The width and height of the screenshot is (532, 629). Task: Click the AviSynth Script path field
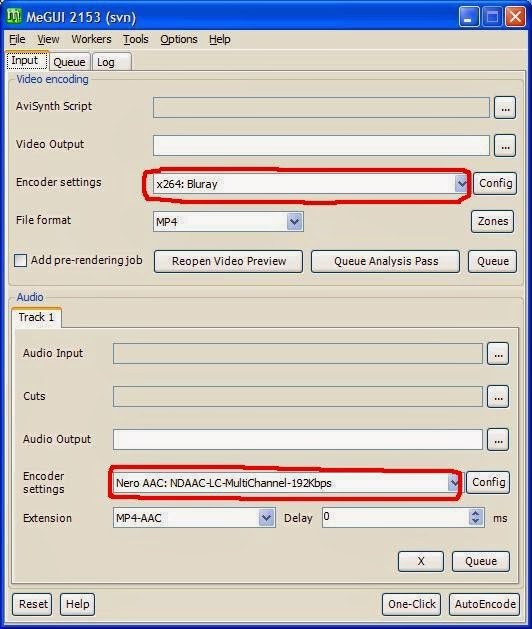click(321, 107)
